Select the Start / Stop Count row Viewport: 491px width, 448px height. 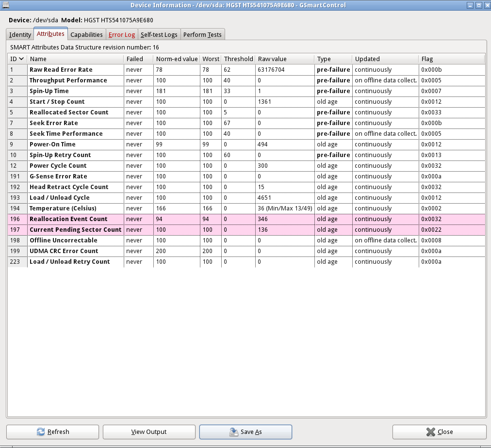pyautogui.click(x=246, y=102)
